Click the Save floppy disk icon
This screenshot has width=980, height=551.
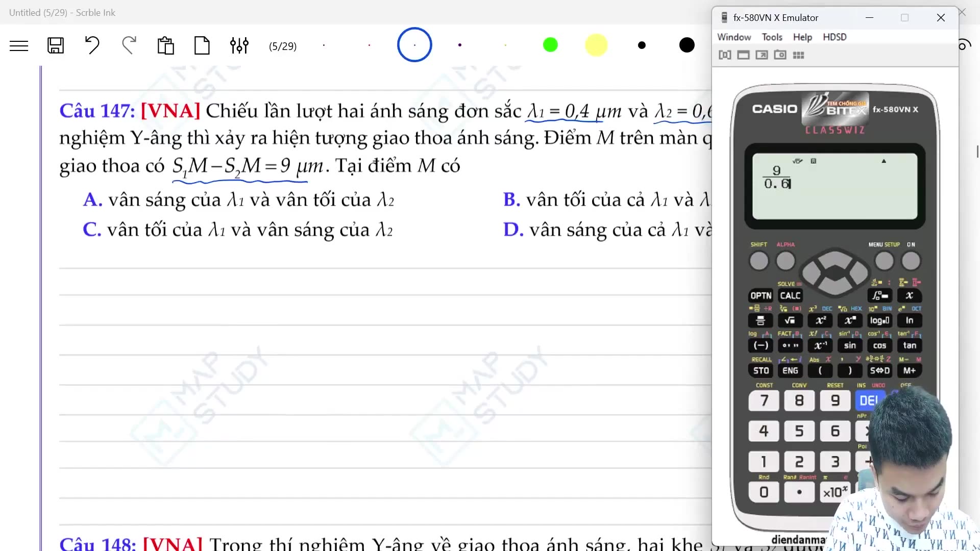pyautogui.click(x=56, y=45)
